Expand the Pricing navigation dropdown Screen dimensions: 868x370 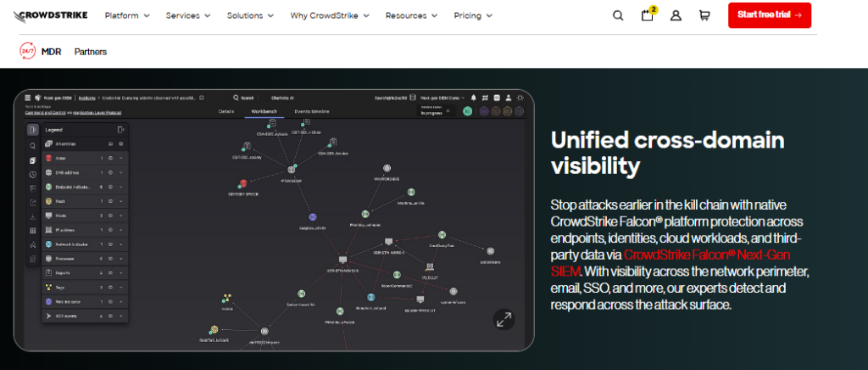click(x=473, y=15)
